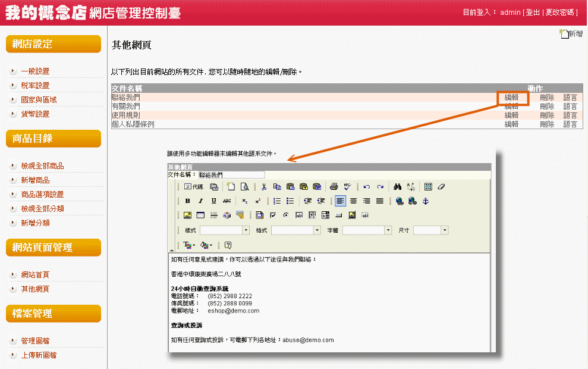Screen dimensions: 588x369
Task: Click the 登出 logout link
Action: tap(532, 12)
